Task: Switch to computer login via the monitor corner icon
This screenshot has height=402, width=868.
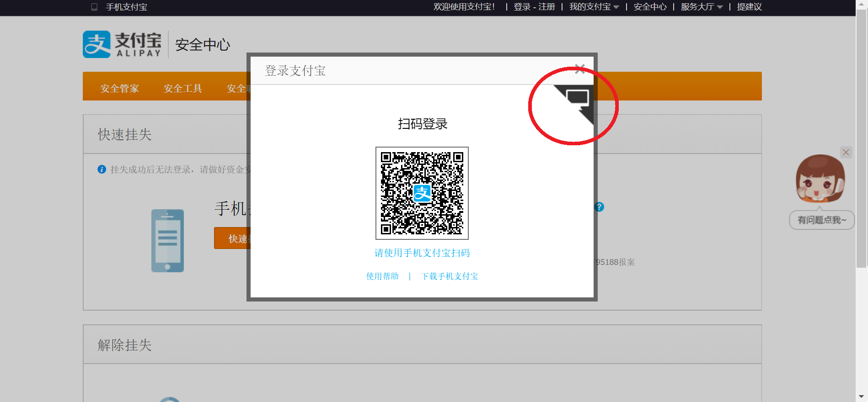Action: pos(578,99)
